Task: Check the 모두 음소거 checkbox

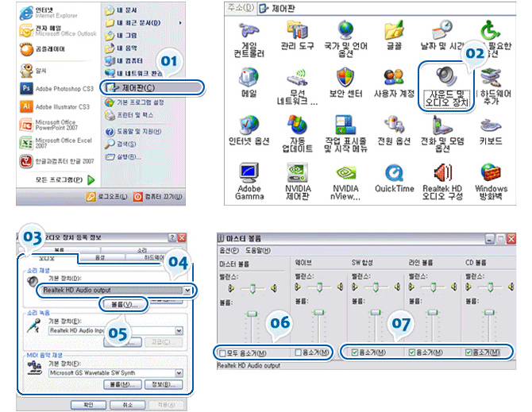Action: pyautogui.click(x=223, y=352)
